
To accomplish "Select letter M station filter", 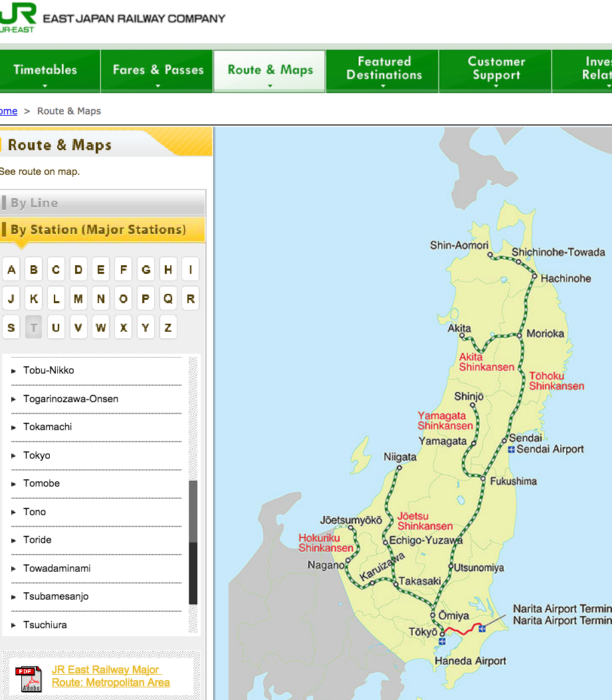I will point(78,298).
